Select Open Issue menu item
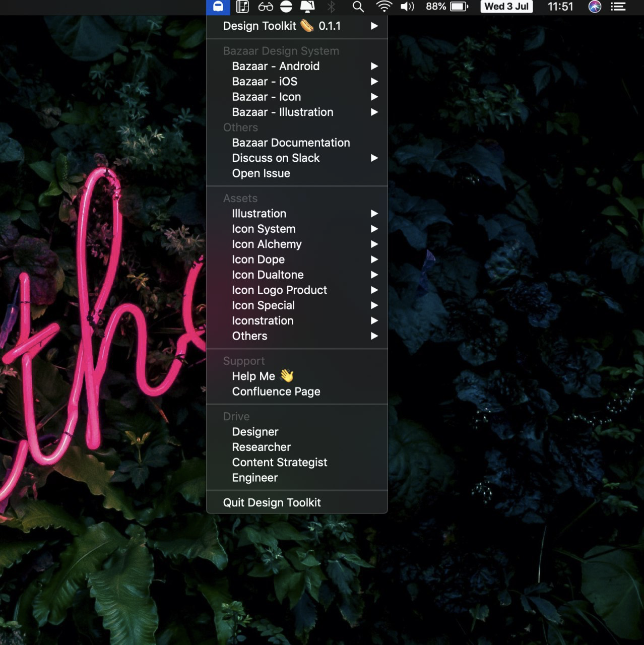 click(x=297, y=173)
